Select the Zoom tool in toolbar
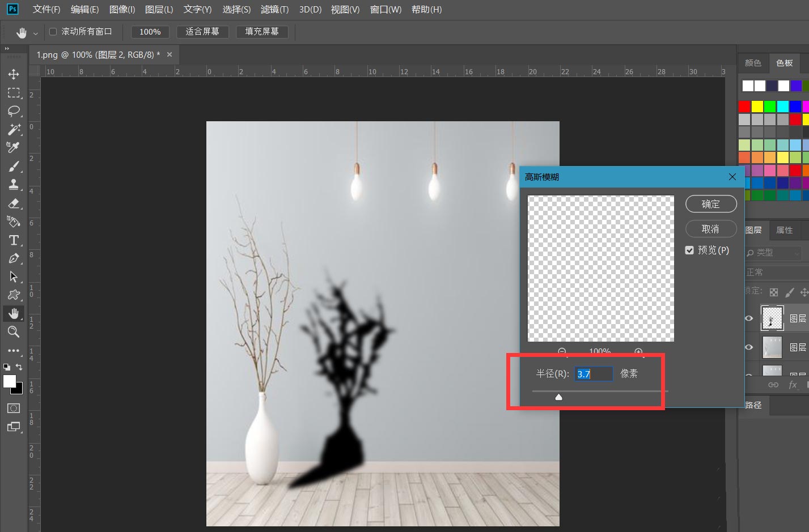This screenshot has height=532, width=809. [14, 332]
